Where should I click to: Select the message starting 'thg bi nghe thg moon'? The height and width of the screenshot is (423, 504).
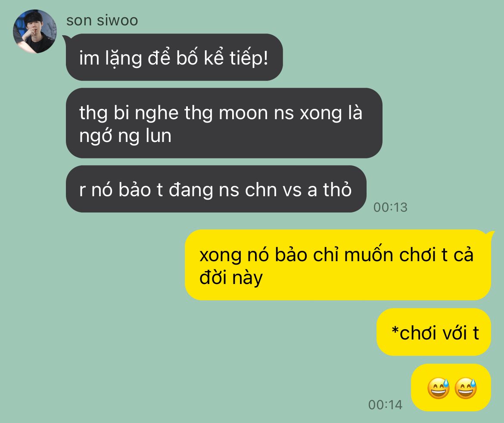[x=224, y=123]
